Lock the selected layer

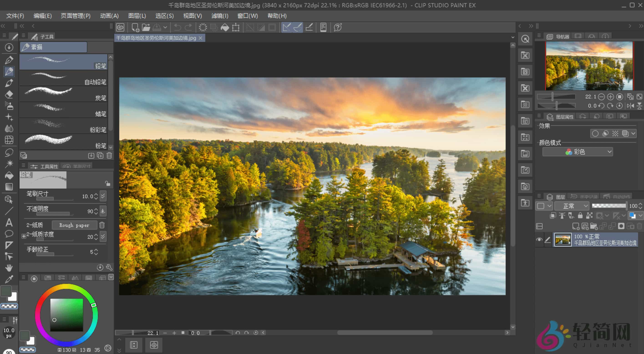(x=581, y=215)
